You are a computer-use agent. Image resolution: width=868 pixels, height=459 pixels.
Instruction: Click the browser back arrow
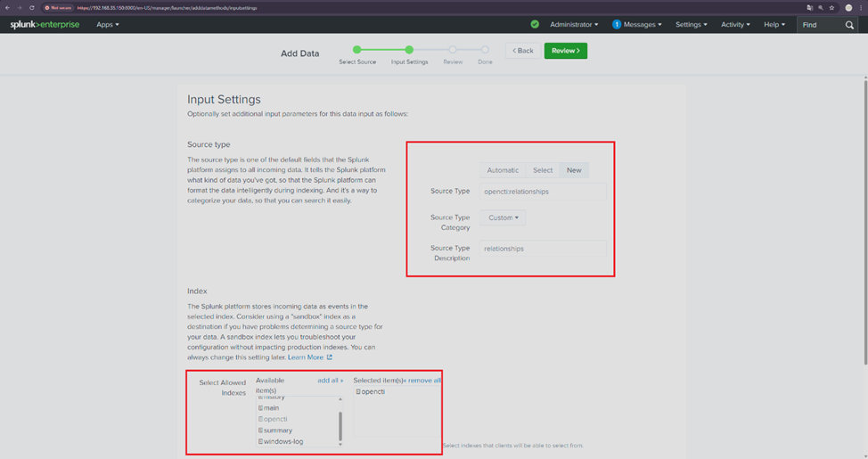pos(7,7)
